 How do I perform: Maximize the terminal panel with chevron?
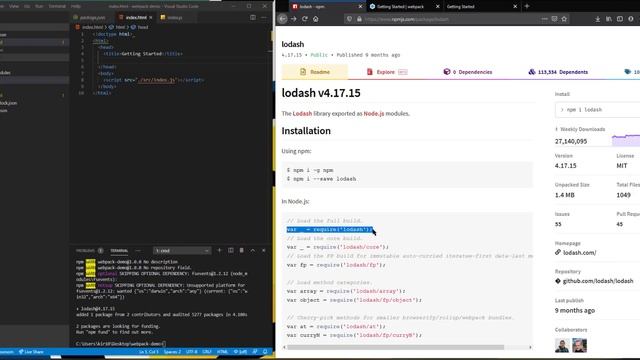tap(253, 250)
